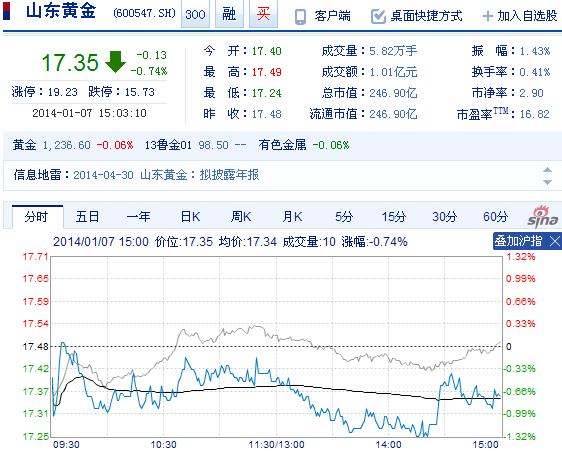This screenshot has height=451, width=562.
Task: Click the 最高 value 17.49
Action: [x=267, y=72]
